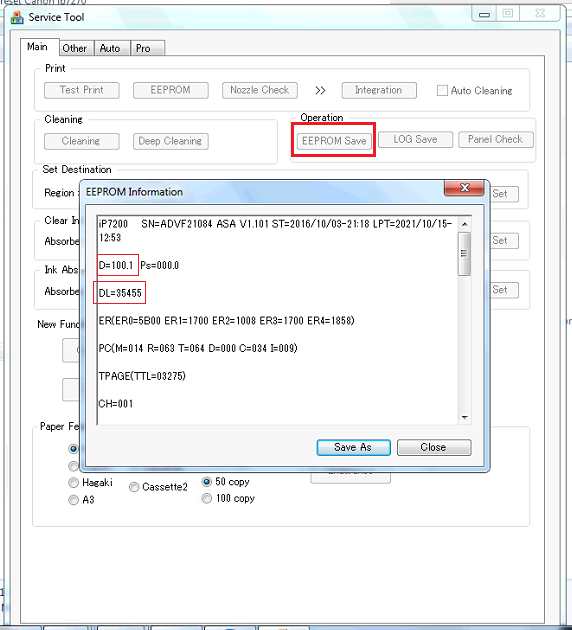Click the scrollbar down arrow in EEPROM text

click(x=465, y=417)
